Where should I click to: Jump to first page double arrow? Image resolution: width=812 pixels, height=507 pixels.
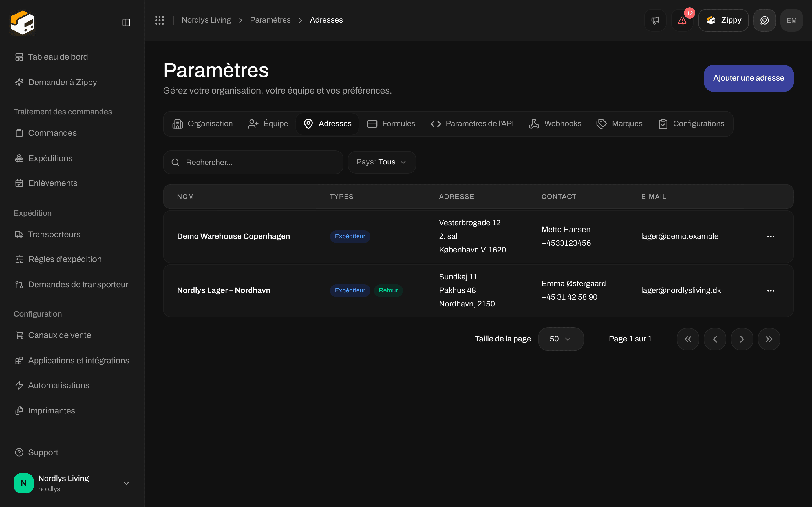pyautogui.click(x=688, y=339)
